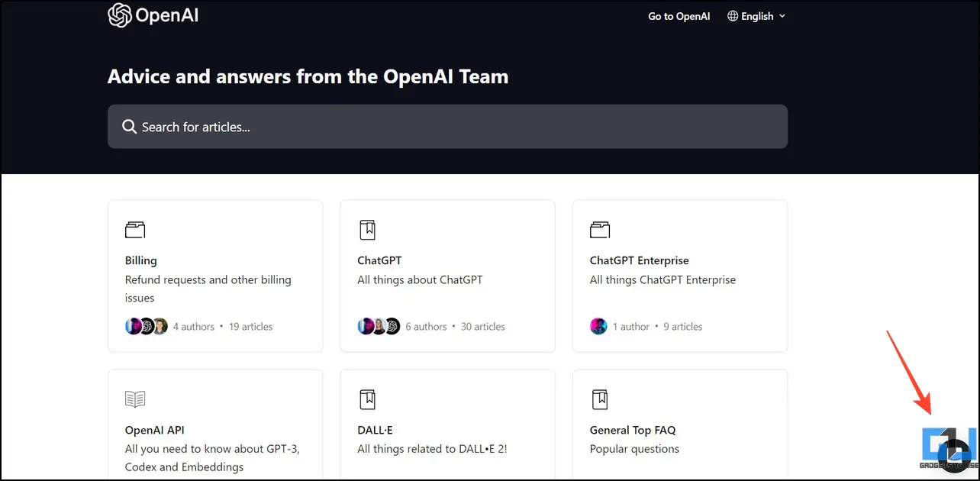Open the General Top FAQ collection title
The height and width of the screenshot is (481, 980).
633,430
